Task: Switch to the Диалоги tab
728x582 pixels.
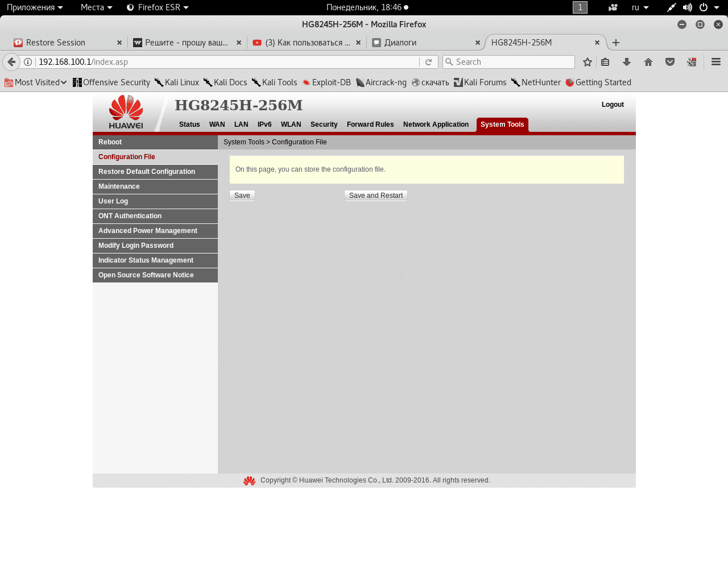Action: [427, 43]
